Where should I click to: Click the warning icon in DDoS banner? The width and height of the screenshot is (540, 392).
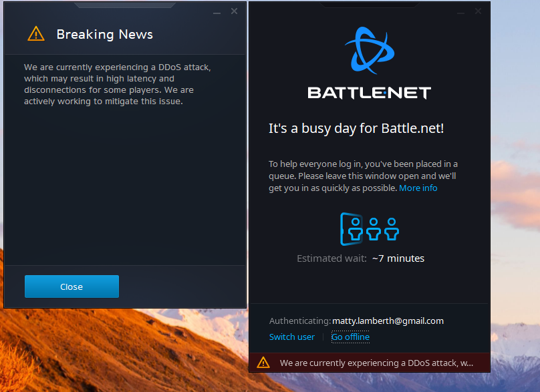point(263,363)
